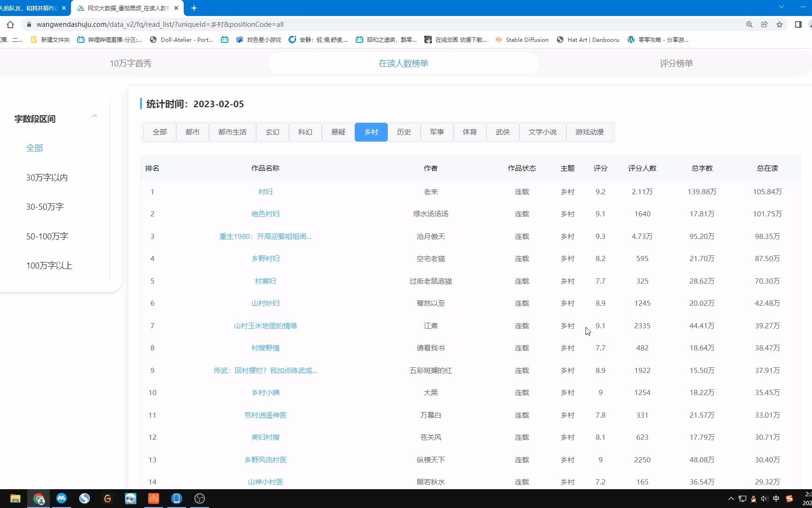The width and height of the screenshot is (812, 508).
Task: Select the 30万字以内 filter
Action: 47,178
